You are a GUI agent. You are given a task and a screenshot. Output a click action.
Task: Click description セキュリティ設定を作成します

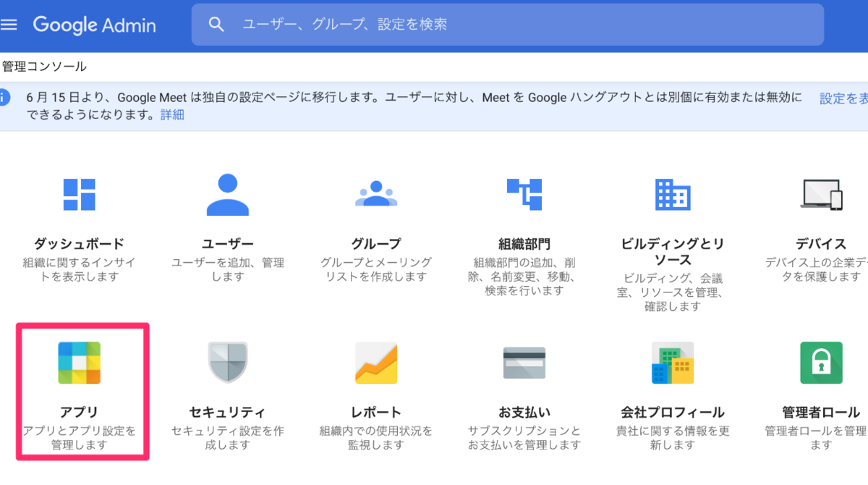pos(228,438)
